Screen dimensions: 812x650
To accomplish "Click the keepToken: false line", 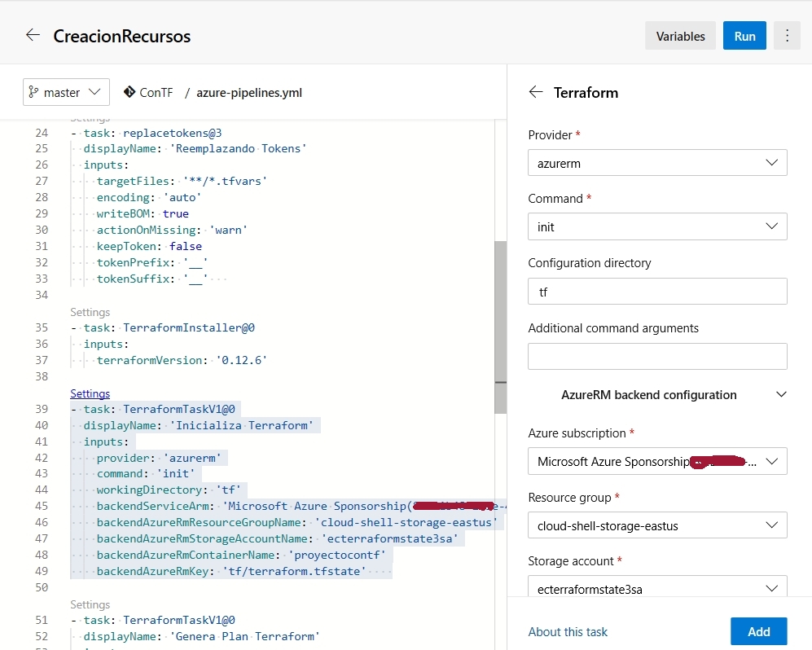I will point(149,246).
